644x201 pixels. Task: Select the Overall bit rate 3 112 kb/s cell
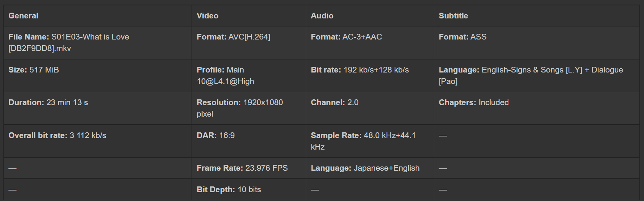tap(57, 135)
